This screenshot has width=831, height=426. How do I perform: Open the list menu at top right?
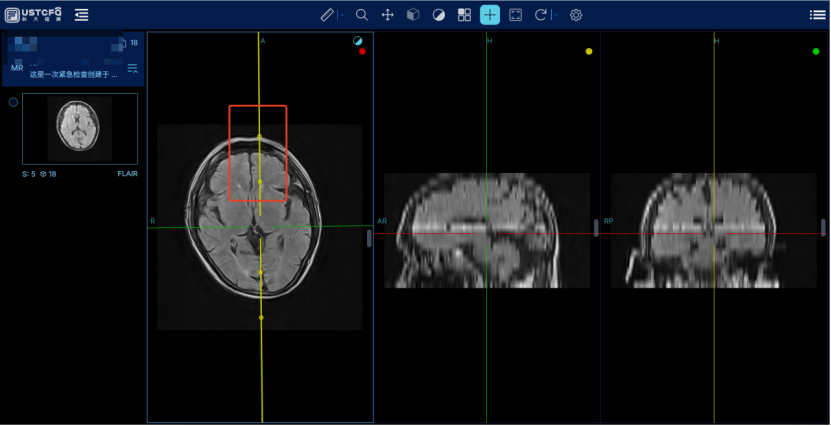point(817,15)
